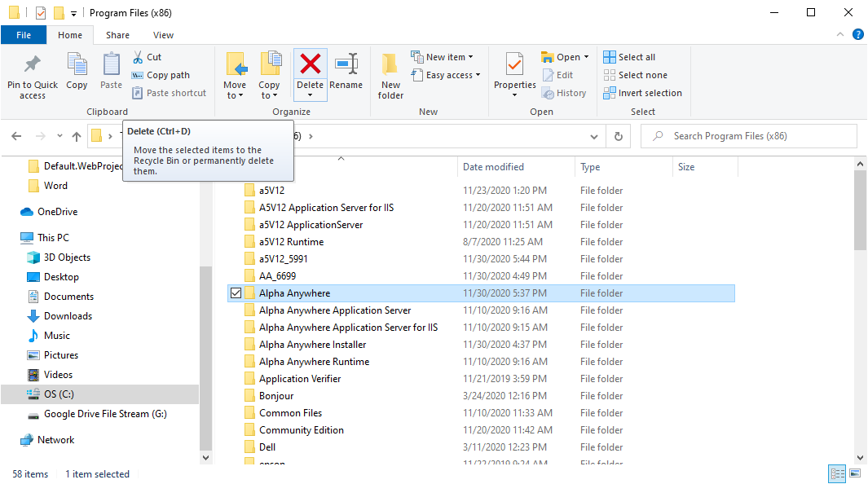Image resolution: width=868 pixels, height=484 pixels.
Task: Select the Dell folder
Action: tap(267, 447)
